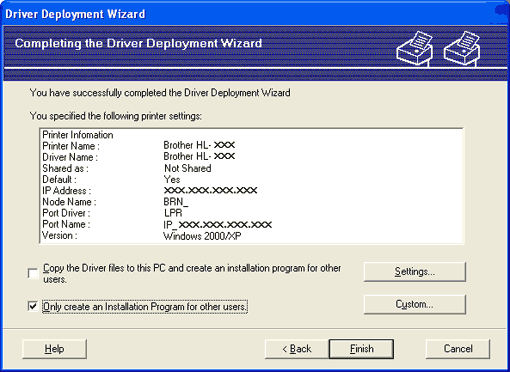The height and width of the screenshot is (372, 510).
Task: Click the Help button
Action: (55, 349)
